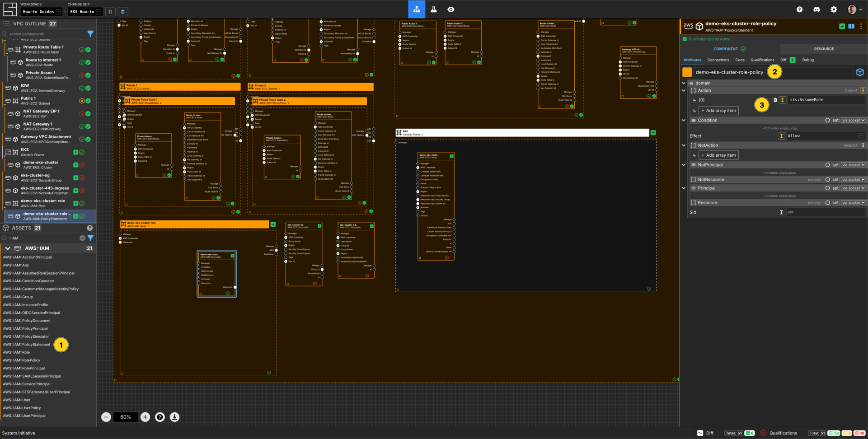868x439 pixels.
Task: Open the Attributes sub-tab
Action: point(692,60)
